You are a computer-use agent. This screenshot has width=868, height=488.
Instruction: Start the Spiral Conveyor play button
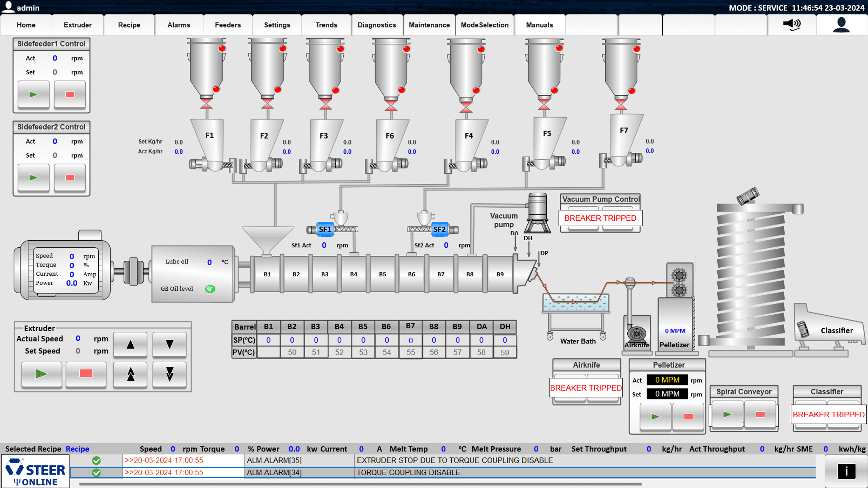pyautogui.click(x=727, y=414)
